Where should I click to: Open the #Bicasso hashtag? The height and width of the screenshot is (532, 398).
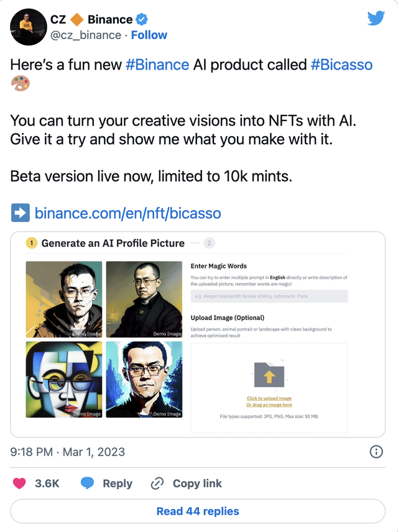pos(341,65)
